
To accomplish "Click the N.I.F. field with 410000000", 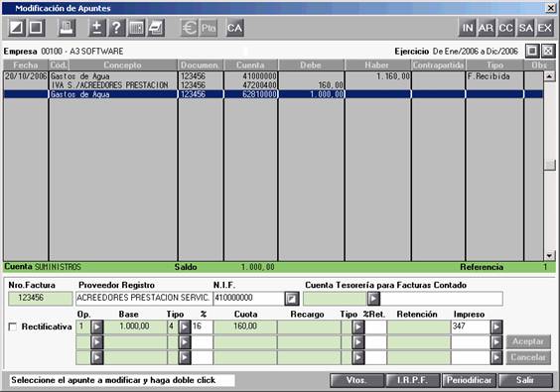I will [249, 299].
